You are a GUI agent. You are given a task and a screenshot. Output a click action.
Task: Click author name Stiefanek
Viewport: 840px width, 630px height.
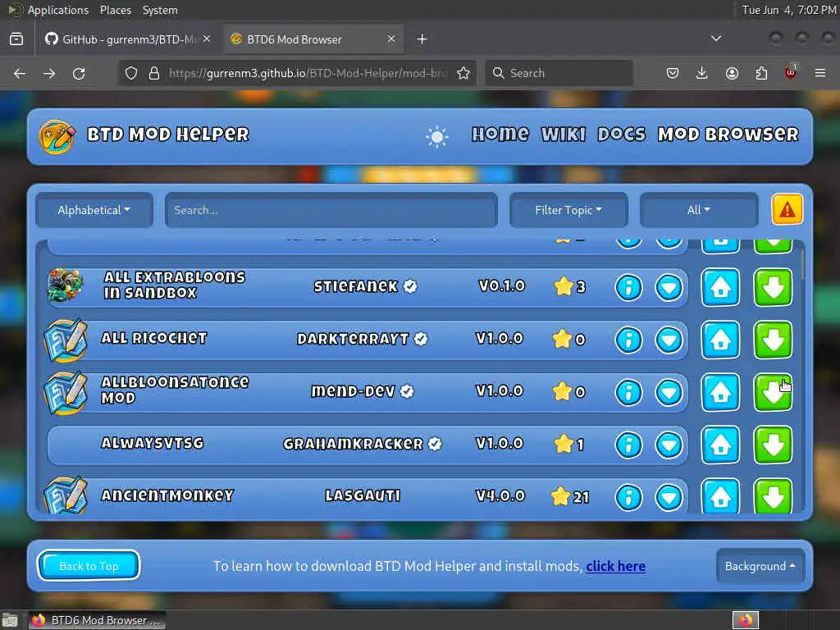[356, 286]
